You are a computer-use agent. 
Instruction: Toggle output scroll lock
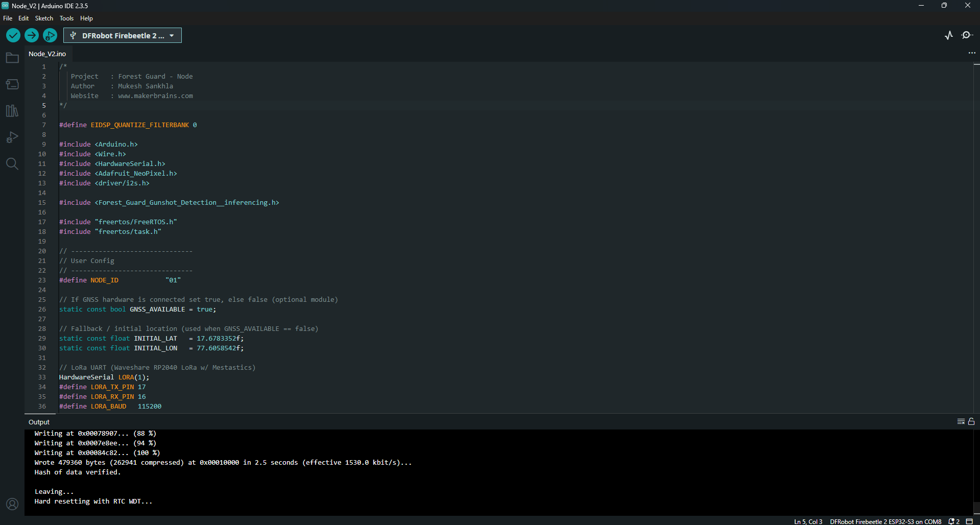coord(971,421)
